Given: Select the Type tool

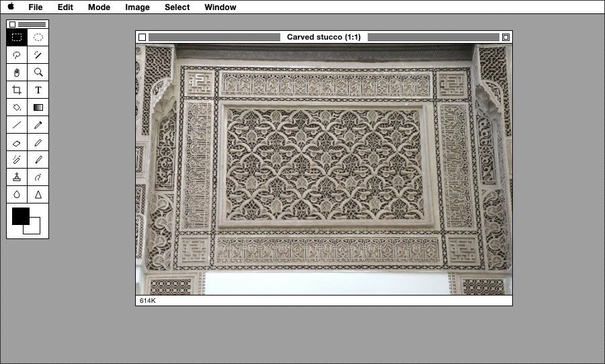Looking at the screenshot, I should click(38, 90).
